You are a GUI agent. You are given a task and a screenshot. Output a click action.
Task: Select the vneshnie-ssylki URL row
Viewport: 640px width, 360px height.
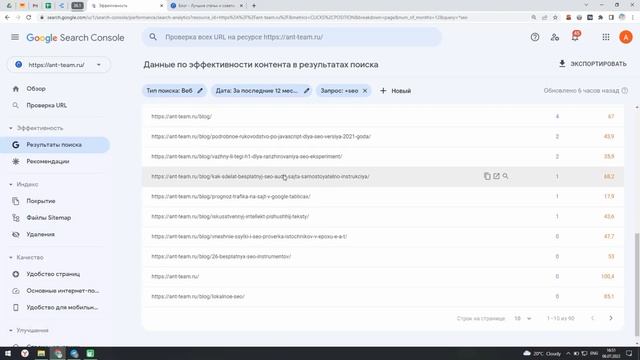tap(383, 236)
